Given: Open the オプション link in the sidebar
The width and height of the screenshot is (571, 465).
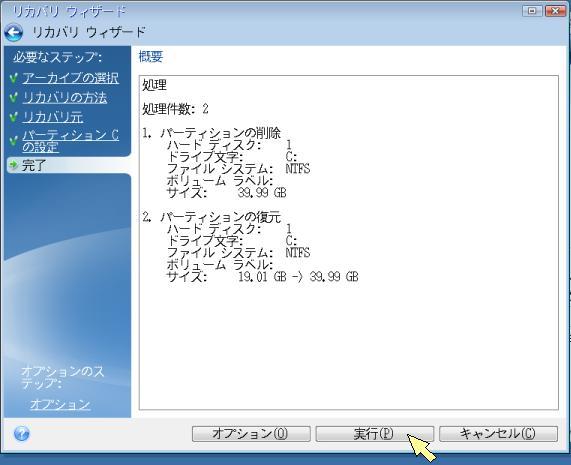Looking at the screenshot, I should 60,404.
